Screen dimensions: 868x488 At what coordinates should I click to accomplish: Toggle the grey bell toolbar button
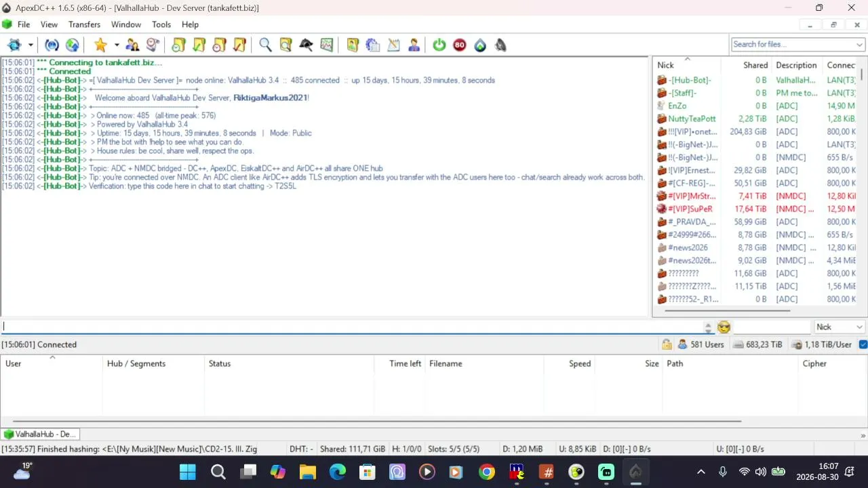(x=500, y=45)
